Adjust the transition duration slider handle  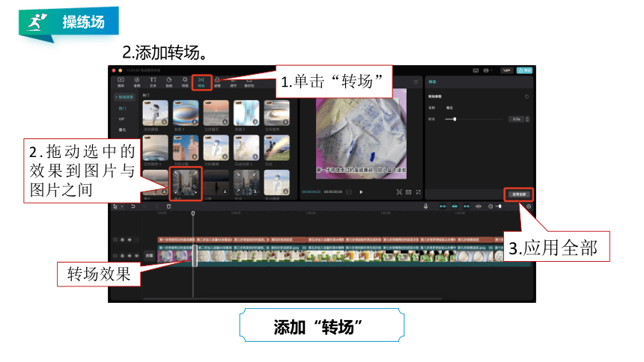tap(455, 119)
